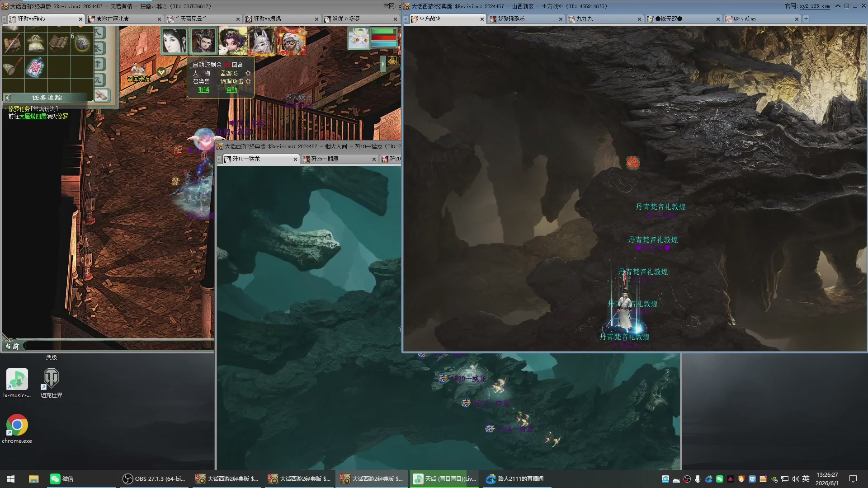Viewport: 868px width, 488px height.
Task: Open tab list dropdown in right game window
Action: click(x=406, y=19)
